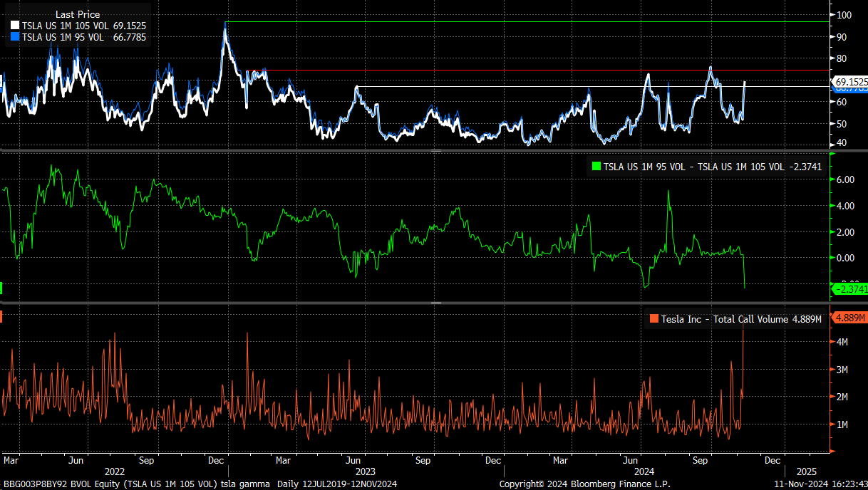Click the 69.1525 last-value tag on the axis
This screenshot has width=868, height=490.
pyautogui.click(x=851, y=82)
